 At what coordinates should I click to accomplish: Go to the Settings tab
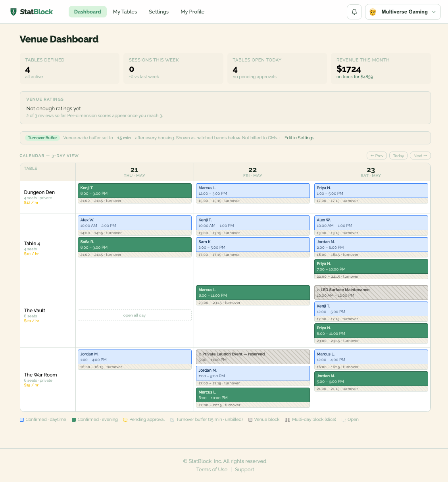(x=159, y=12)
